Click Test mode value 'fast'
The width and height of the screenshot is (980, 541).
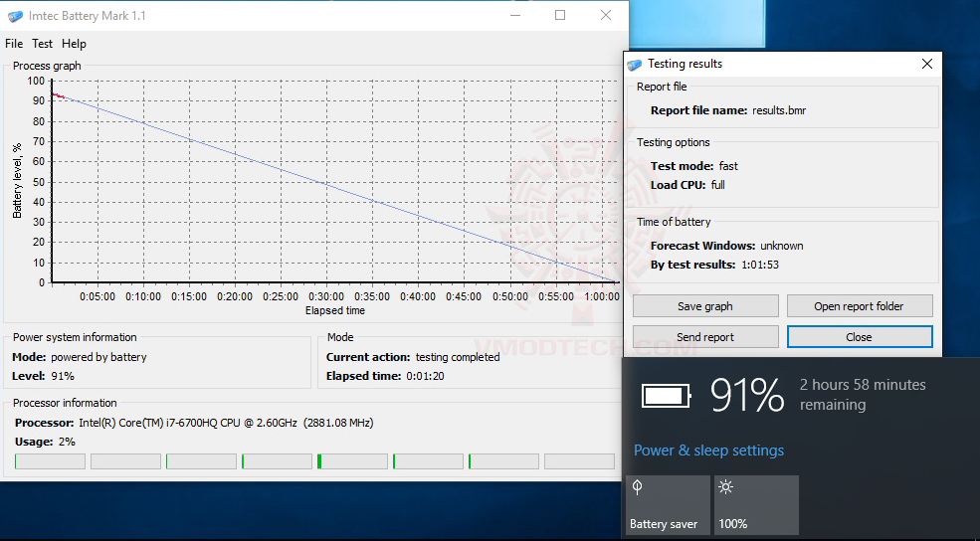(728, 166)
